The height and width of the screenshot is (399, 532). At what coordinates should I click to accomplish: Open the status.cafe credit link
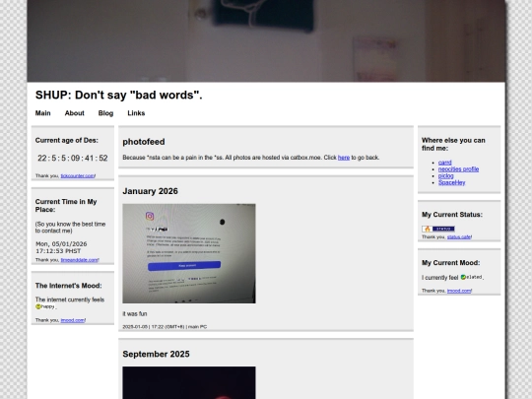[x=459, y=236]
